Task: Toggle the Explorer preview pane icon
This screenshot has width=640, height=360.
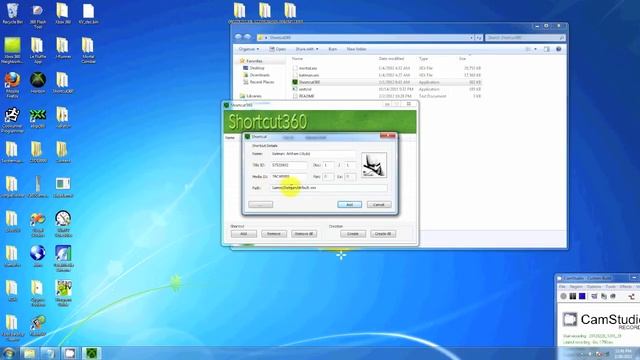Action: click(547, 49)
